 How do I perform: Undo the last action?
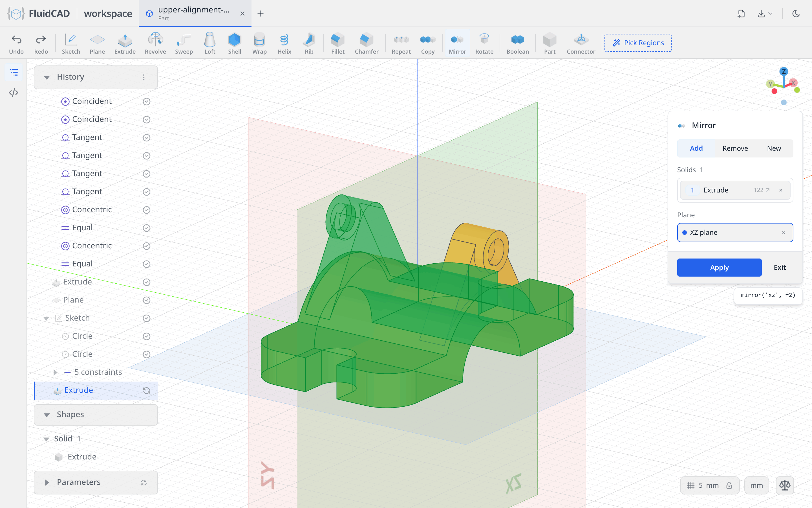point(16,43)
